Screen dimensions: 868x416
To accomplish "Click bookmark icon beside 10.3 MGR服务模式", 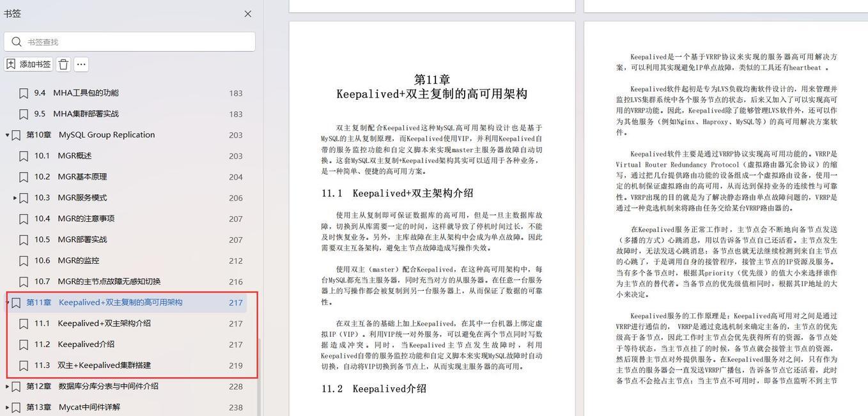I will point(24,198).
